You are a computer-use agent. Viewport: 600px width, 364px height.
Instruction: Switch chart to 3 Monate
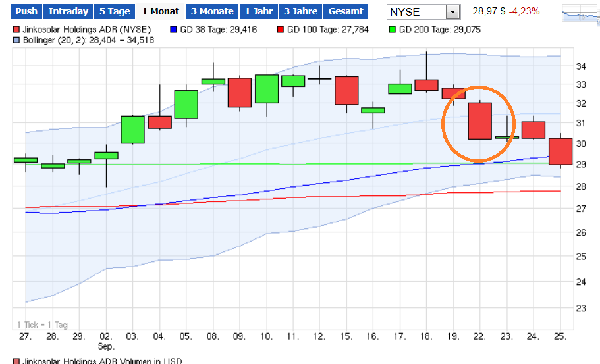212,11
